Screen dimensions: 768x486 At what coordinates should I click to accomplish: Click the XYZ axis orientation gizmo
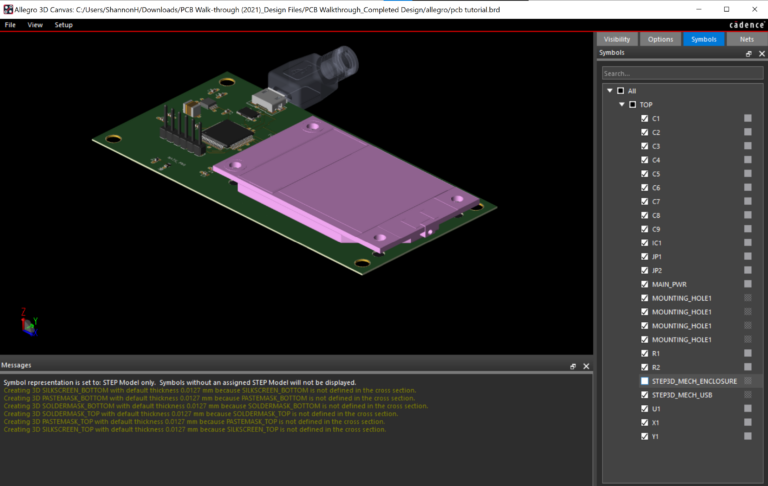tap(29, 323)
